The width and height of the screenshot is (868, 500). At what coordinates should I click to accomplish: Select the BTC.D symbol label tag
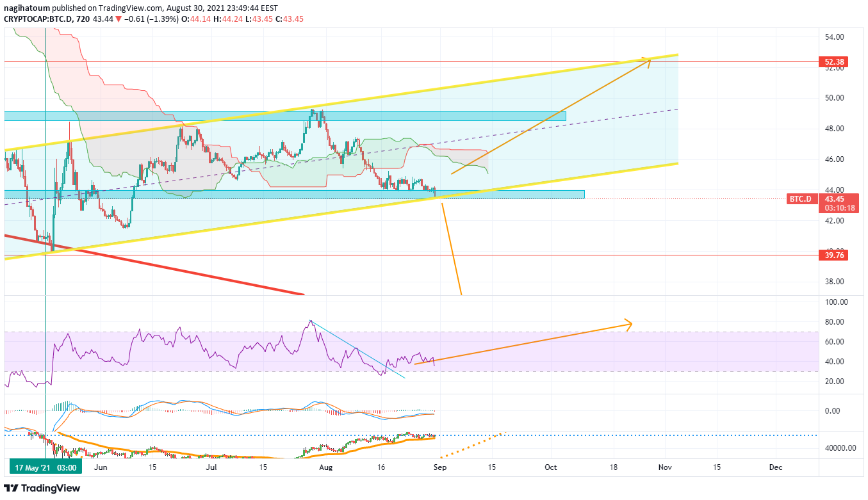point(800,199)
